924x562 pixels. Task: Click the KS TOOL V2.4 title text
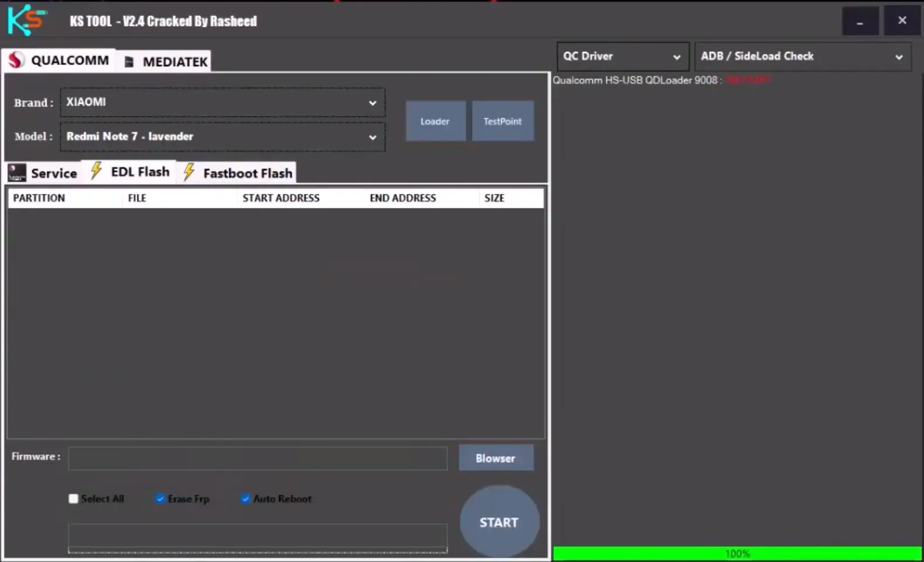pyautogui.click(x=163, y=21)
